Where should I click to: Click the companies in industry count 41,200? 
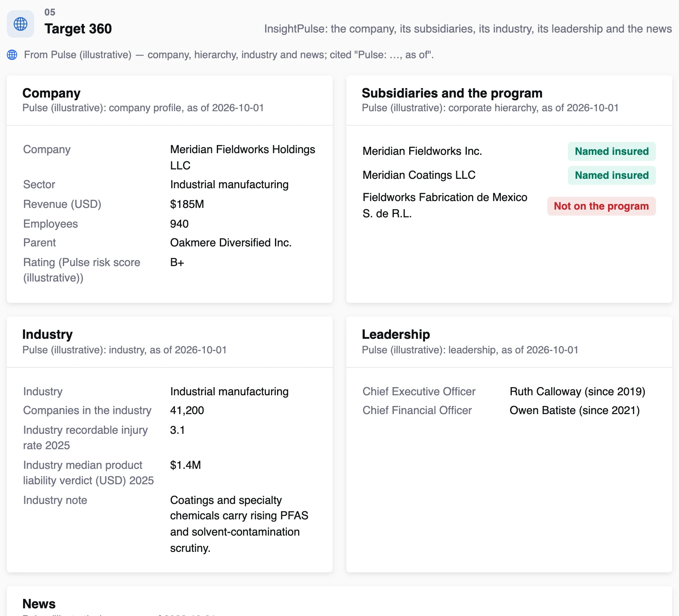point(187,410)
